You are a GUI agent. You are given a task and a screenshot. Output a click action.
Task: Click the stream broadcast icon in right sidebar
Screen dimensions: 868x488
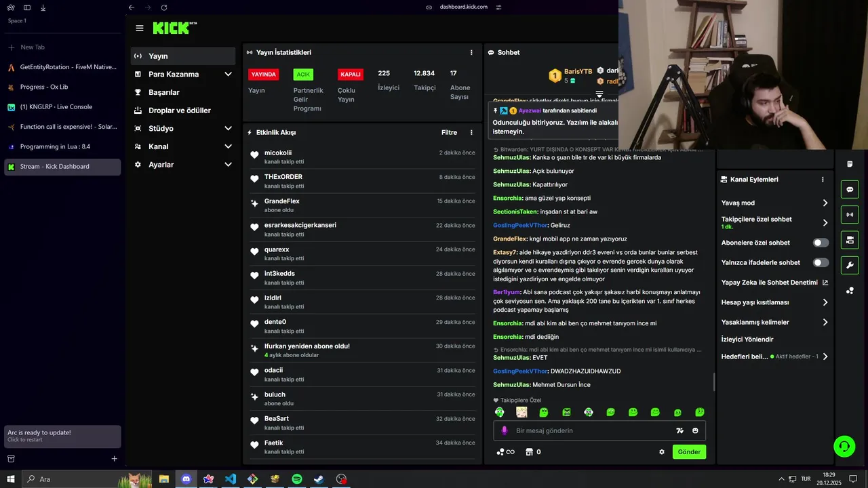(850, 214)
